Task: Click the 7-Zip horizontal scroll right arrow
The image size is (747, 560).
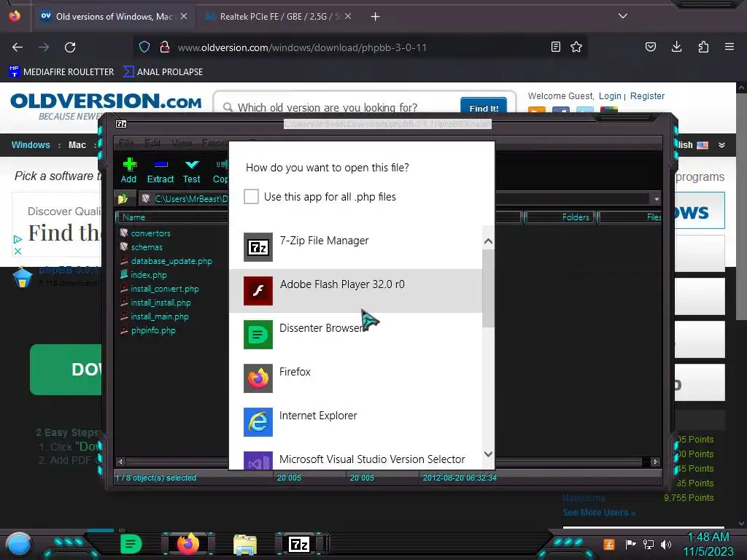Action: (655, 462)
